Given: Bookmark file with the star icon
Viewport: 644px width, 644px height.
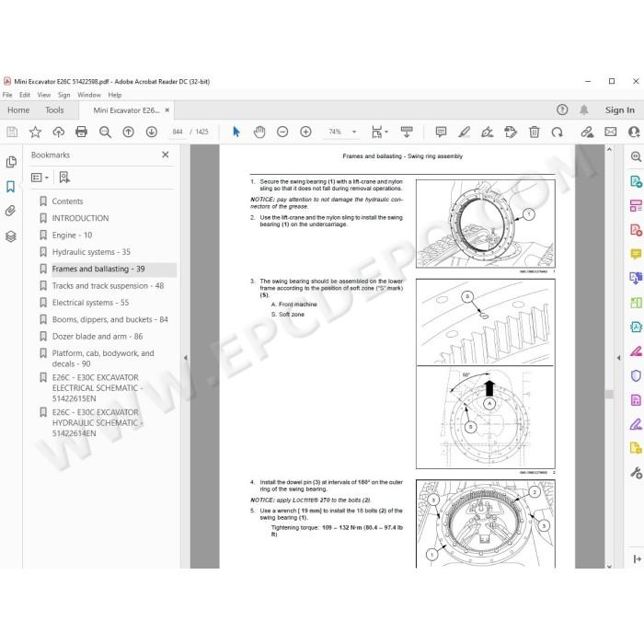Looking at the screenshot, I should tap(35, 132).
